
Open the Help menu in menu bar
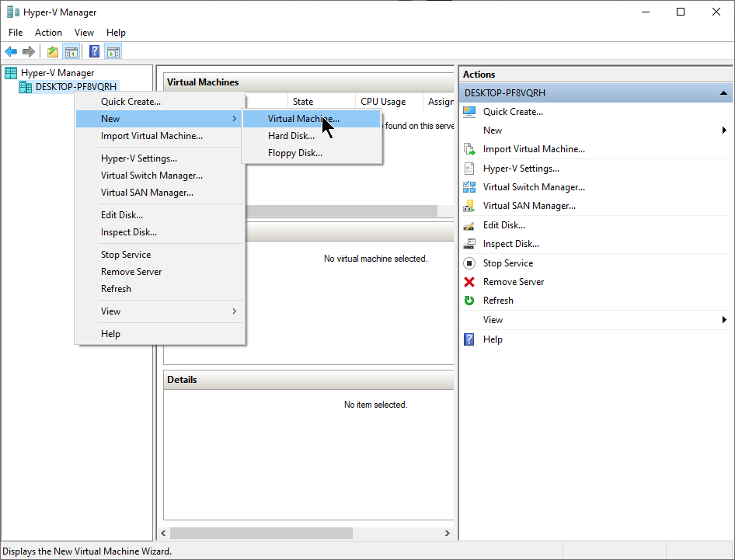(x=116, y=33)
